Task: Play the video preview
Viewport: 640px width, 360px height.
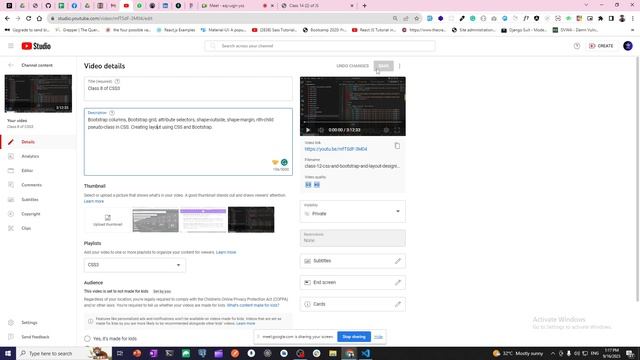Action: (x=308, y=130)
